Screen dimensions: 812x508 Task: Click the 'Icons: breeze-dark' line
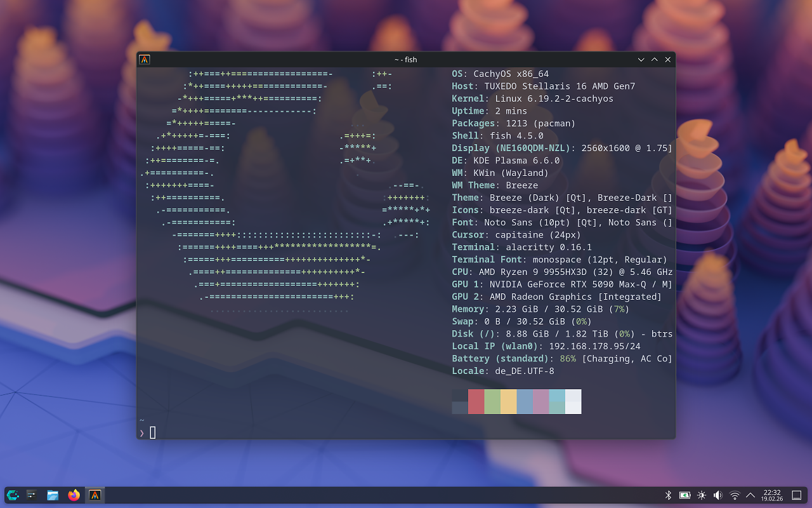click(x=562, y=210)
